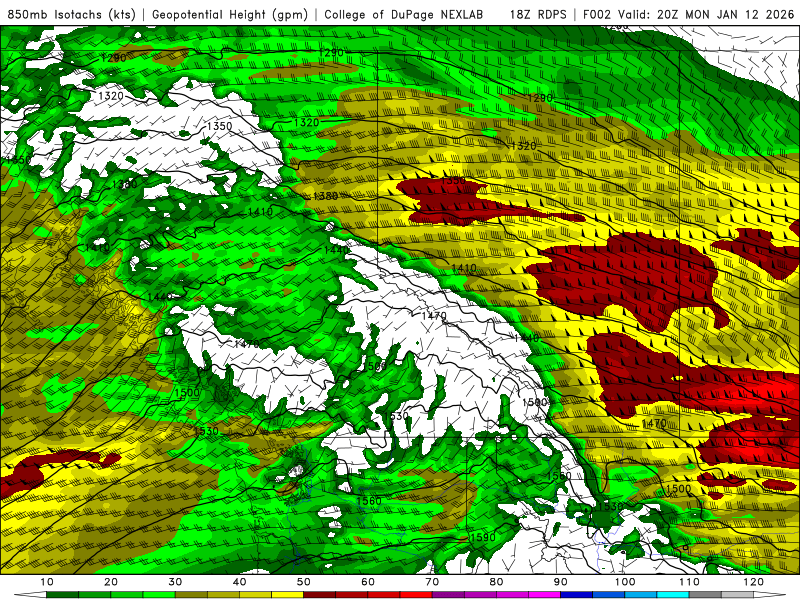Pick the darkest green swatch at 10 knots
Viewport: 800px width, 600px height.
tap(62, 595)
